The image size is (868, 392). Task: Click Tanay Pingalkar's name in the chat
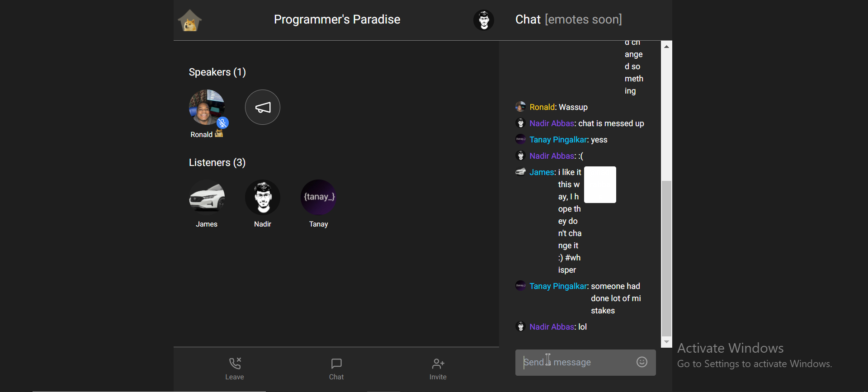559,140
